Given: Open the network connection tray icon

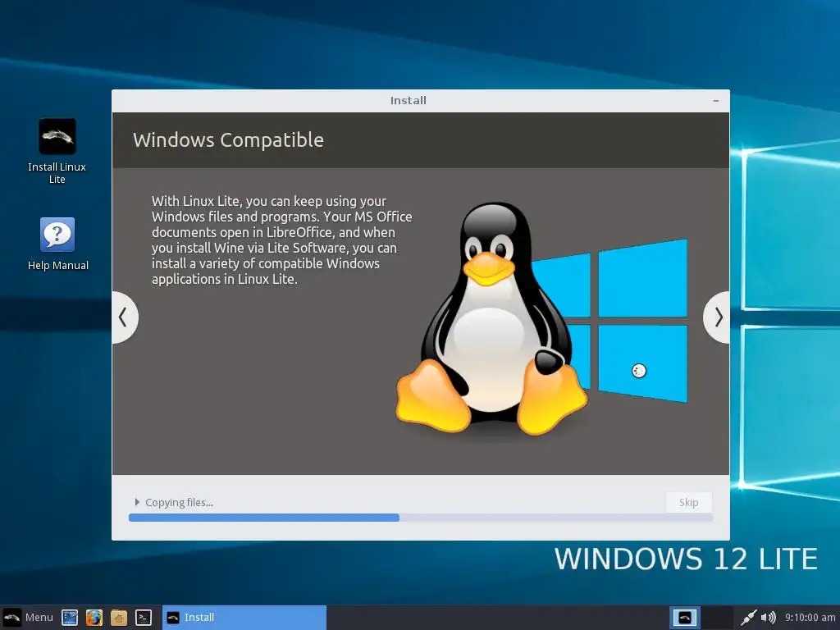Looking at the screenshot, I should point(748,618).
